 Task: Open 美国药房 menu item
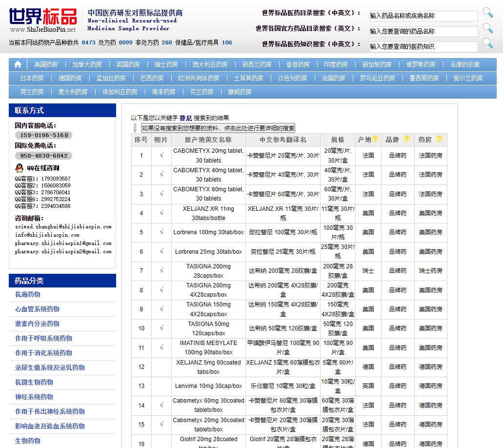click(x=46, y=64)
